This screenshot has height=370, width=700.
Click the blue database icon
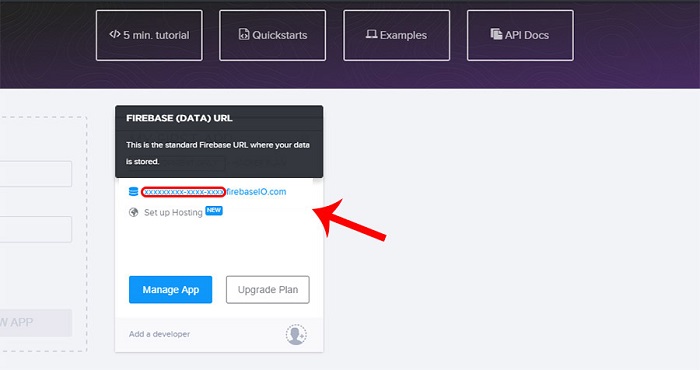pyautogui.click(x=133, y=192)
